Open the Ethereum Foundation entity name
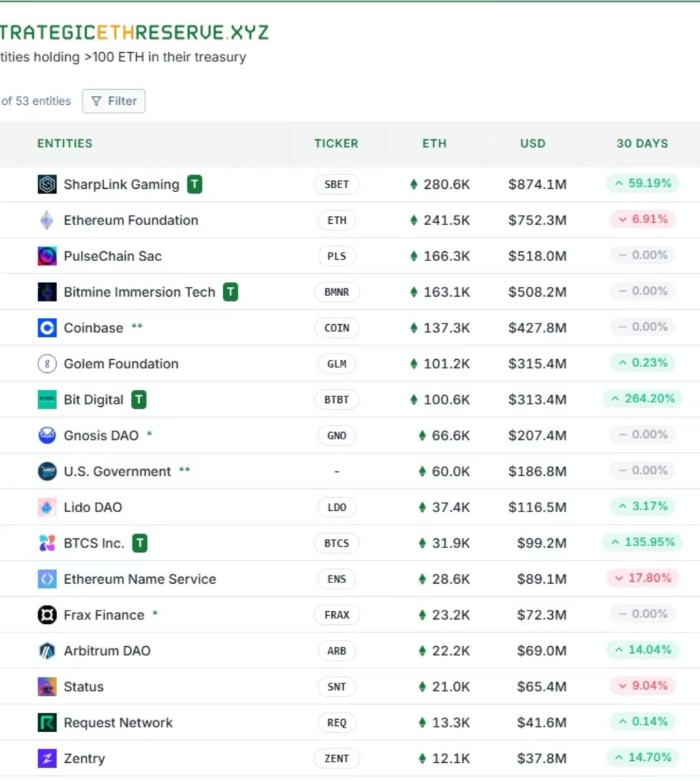 131,221
